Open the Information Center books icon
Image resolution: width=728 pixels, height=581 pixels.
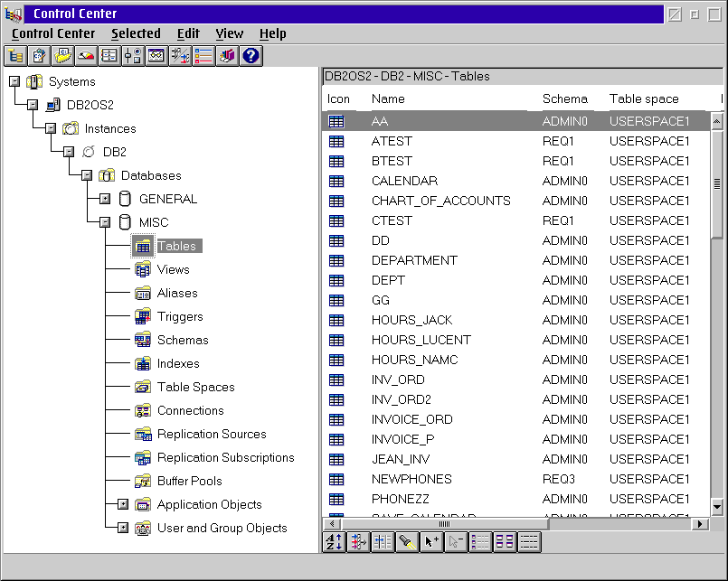(x=228, y=56)
